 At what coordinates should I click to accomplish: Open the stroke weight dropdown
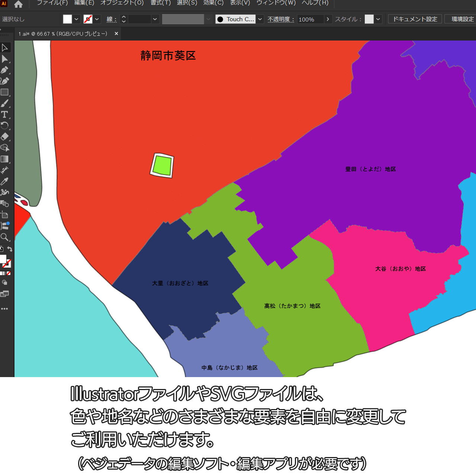point(155,19)
